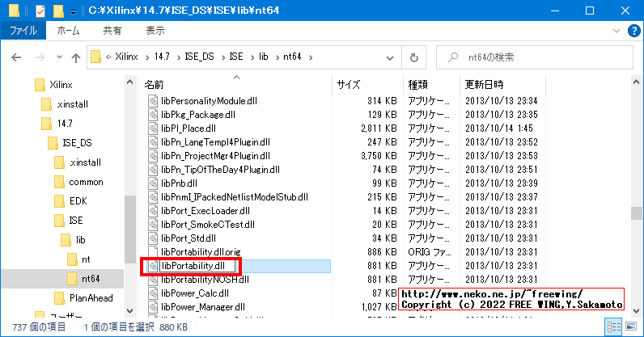Click the file list scrollbar thumb
The image size is (644, 337).
point(636,213)
